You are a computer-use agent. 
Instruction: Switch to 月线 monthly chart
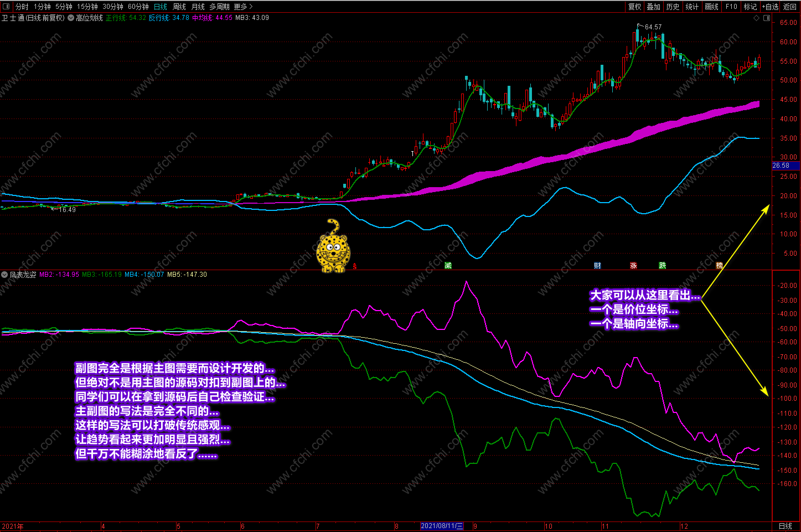click(198, 7)
